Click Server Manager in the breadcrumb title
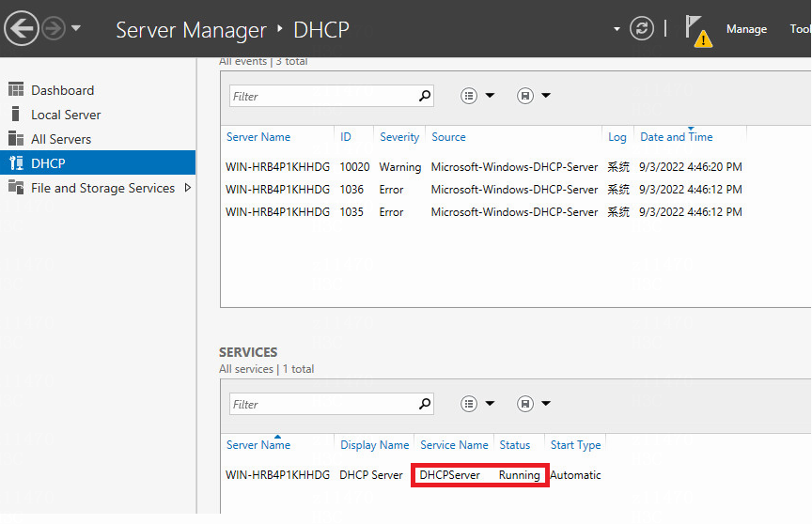The image size is (812, 524). click(x=191, y=30)
